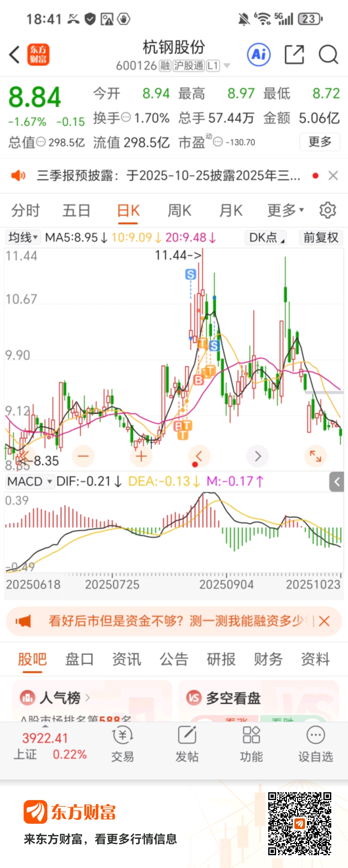348x868 pixels.
Task: Tap the megaphone icon in financing banner
Action: tap(23, 621)
